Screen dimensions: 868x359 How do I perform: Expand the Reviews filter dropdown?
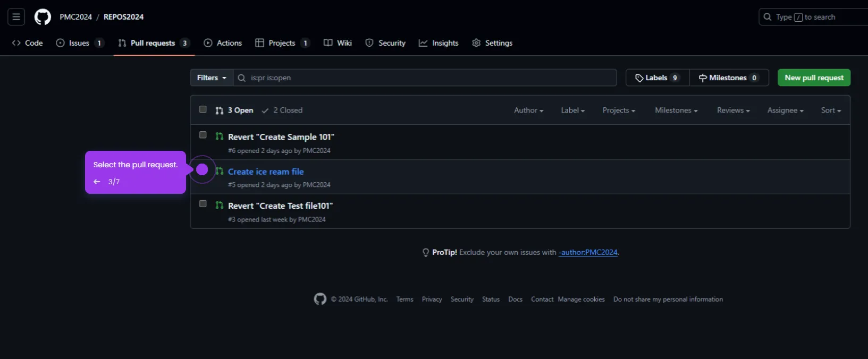(733, 110)
